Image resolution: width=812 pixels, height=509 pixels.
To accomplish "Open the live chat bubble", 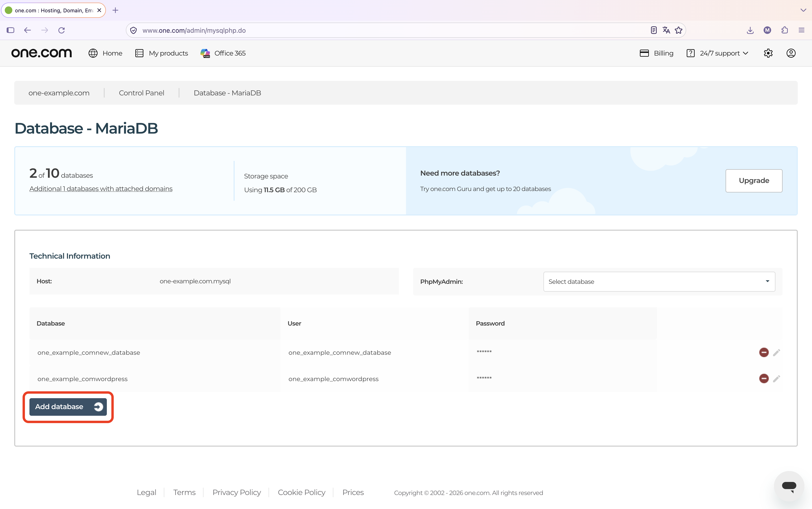I will (x=789, y=486).
